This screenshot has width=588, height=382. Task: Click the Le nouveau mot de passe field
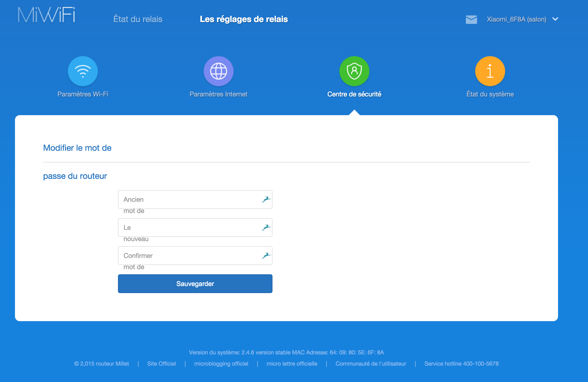coord(195,228)
